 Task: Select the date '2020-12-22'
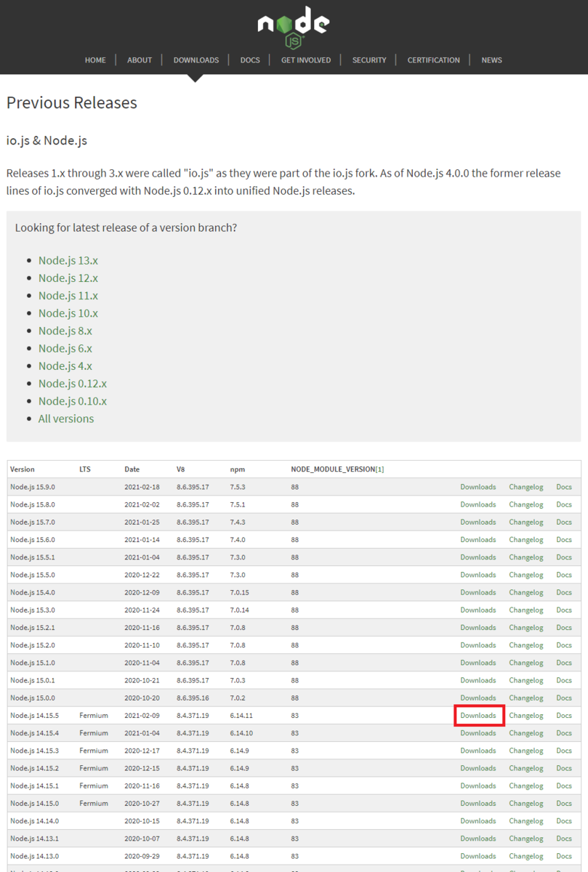coord(142,575)
